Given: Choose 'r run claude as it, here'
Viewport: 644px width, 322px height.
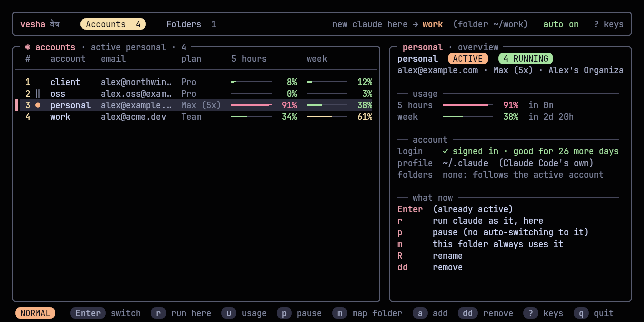Looking at the screenshot, I should [x=470, y=221].
